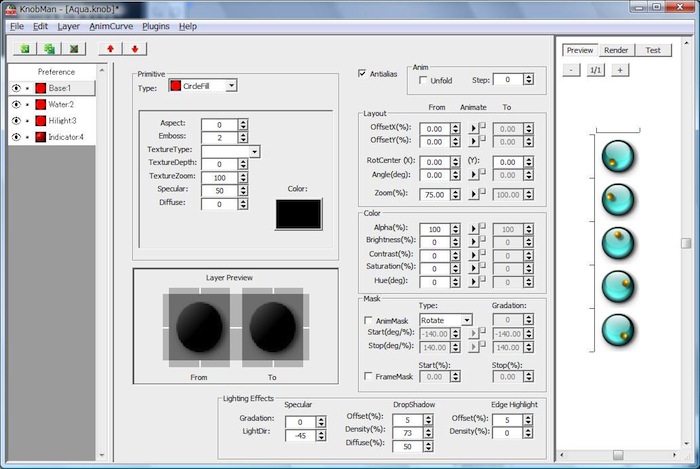Switch to the Render tab
This screenshot has width=700, height=469.
pyautogui.click(x=616, y=50)
